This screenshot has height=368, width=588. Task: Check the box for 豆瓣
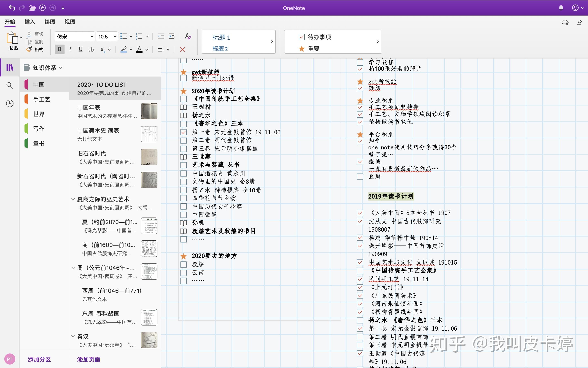coord(360,176)
